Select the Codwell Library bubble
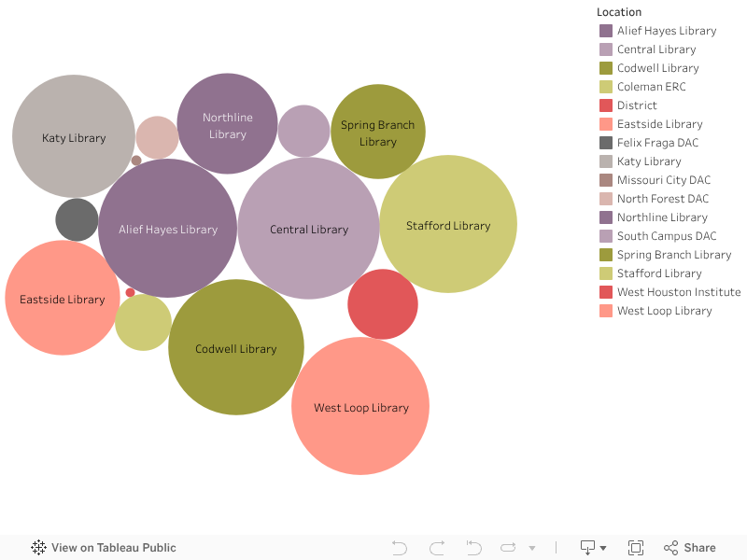Screen dimensions: 747x560 pos(236,347)
